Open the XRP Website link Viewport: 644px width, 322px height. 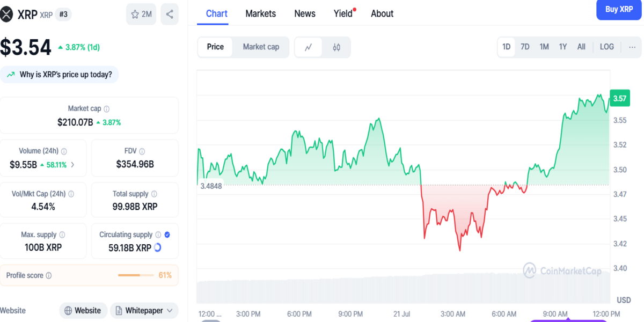(83, 311)
